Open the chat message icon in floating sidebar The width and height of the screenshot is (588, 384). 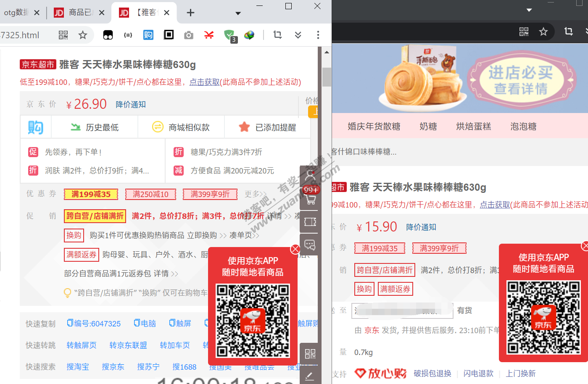(310, 245)
